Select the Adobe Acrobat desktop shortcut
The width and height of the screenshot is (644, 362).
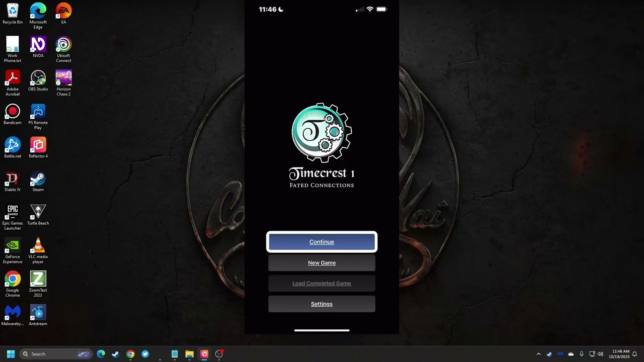click(x=13, y=83)
